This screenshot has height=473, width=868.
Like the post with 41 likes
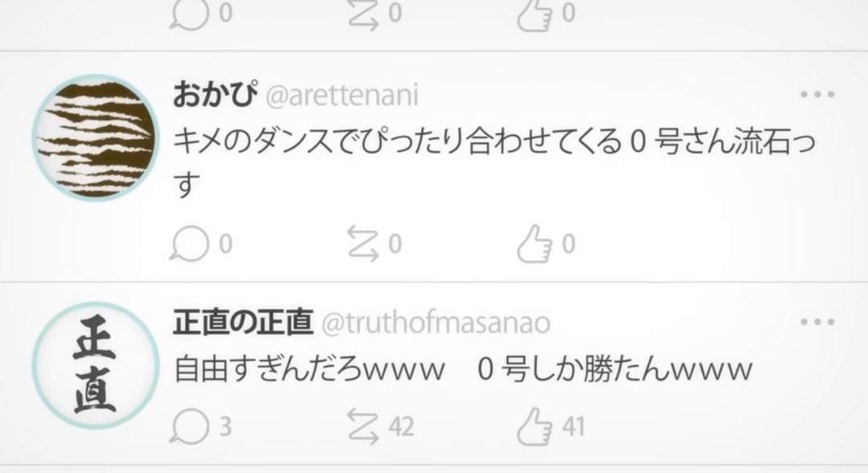pos(535,426)
